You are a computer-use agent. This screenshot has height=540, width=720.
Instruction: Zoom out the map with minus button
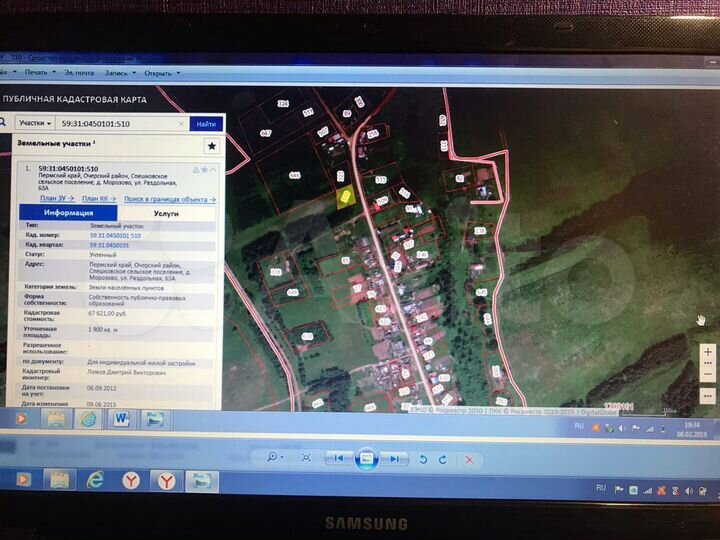pos(708,374)
